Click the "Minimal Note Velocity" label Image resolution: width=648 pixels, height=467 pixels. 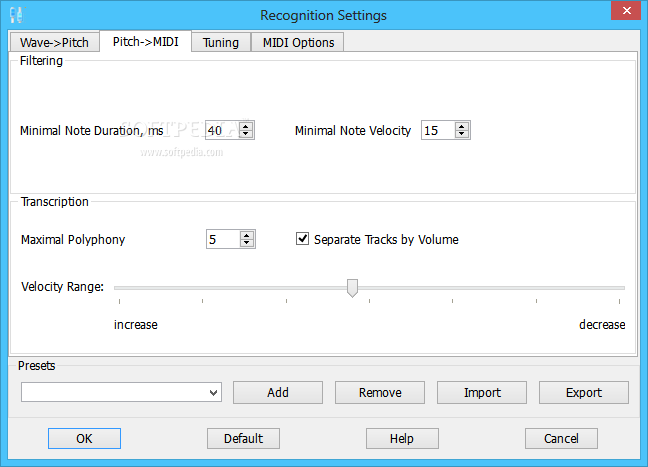pos(353,131)
